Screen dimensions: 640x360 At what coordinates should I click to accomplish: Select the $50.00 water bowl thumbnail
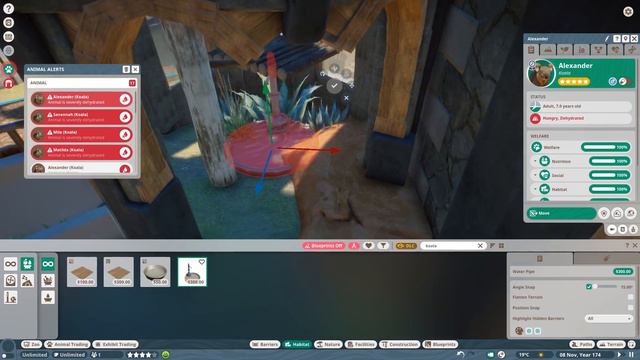156,272
